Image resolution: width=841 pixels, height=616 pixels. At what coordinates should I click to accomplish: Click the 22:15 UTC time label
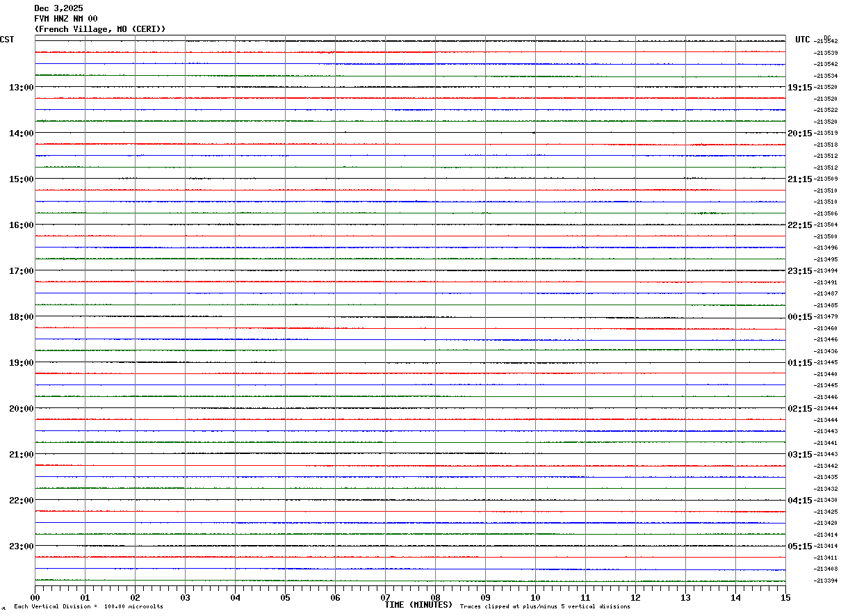(x=800, y=225)
